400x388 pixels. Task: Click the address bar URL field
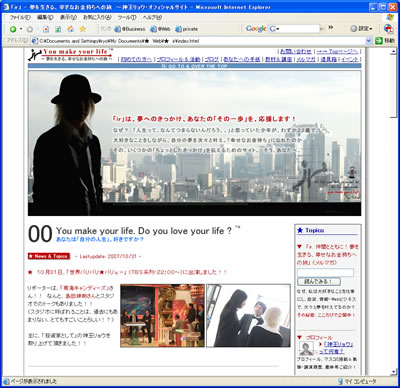tap(202, 41)
